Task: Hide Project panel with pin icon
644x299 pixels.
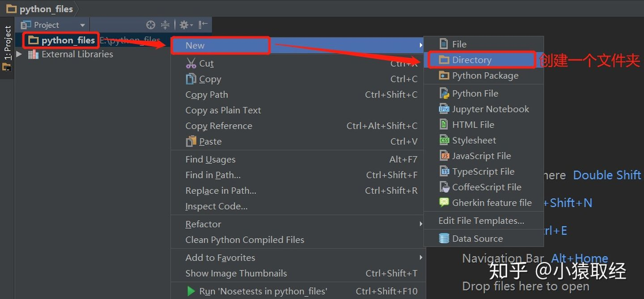Action: point(203,25)
